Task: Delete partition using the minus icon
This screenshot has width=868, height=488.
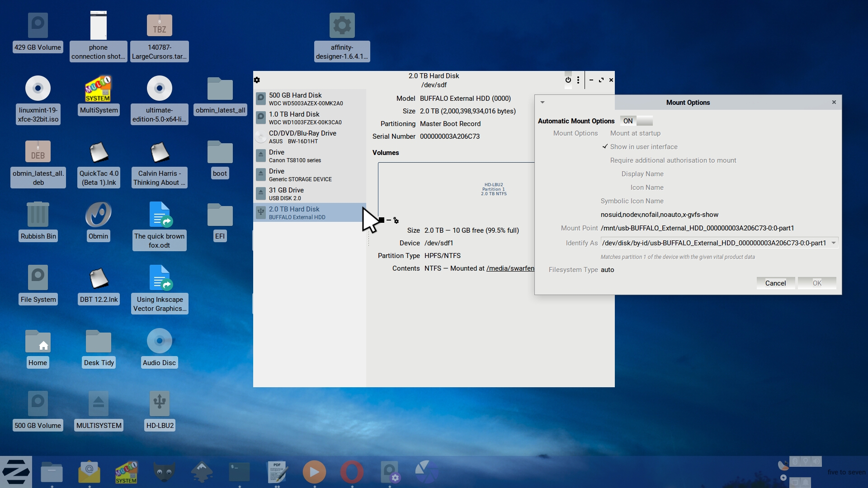Action: pyautogui.click(x=389, y=220)
